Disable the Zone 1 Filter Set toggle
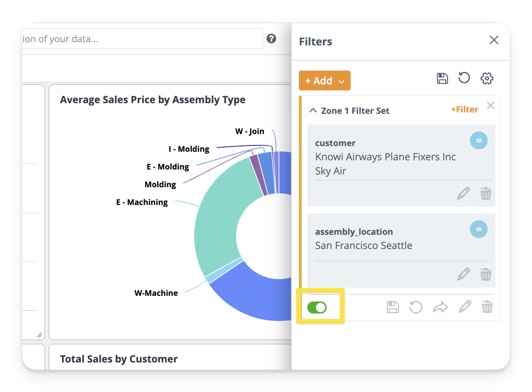 (x=317, y=308)
